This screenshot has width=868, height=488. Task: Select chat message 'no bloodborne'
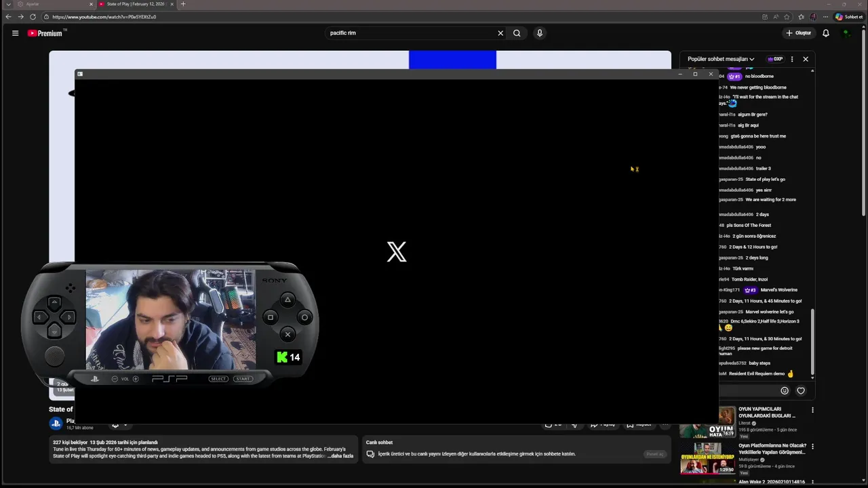pos(759,77)
